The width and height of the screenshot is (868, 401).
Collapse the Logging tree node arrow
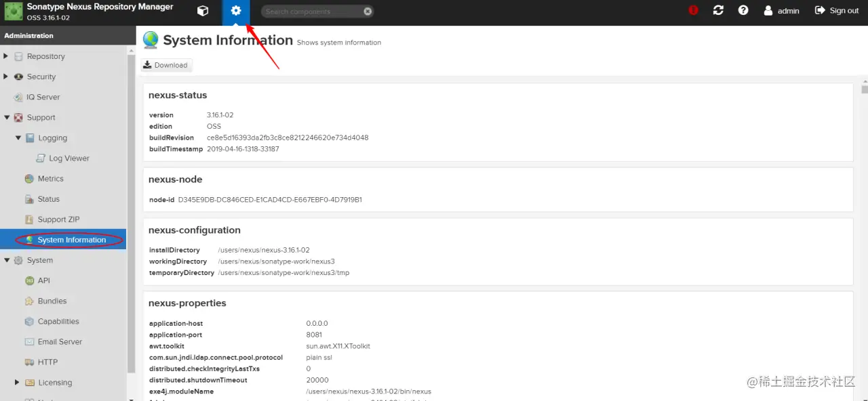point(18,138)
